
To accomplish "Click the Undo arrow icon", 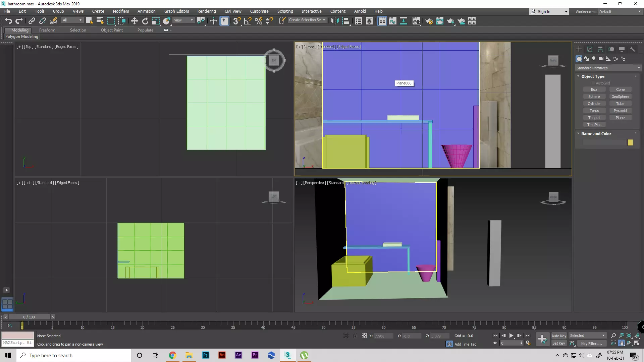I will (8, 21).
